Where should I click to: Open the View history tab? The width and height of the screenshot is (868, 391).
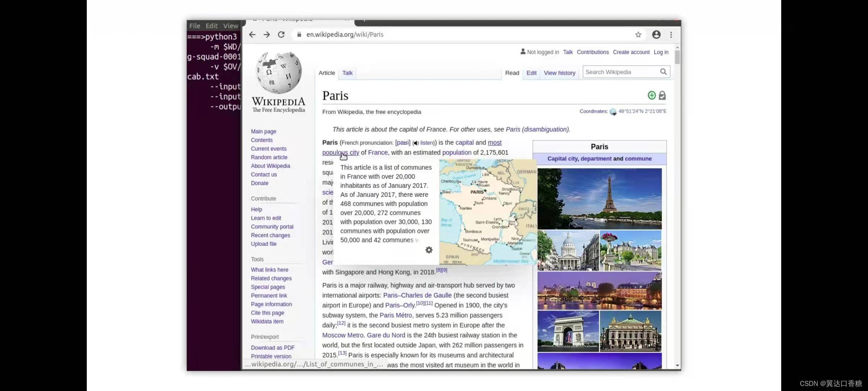tap(559, 73)
